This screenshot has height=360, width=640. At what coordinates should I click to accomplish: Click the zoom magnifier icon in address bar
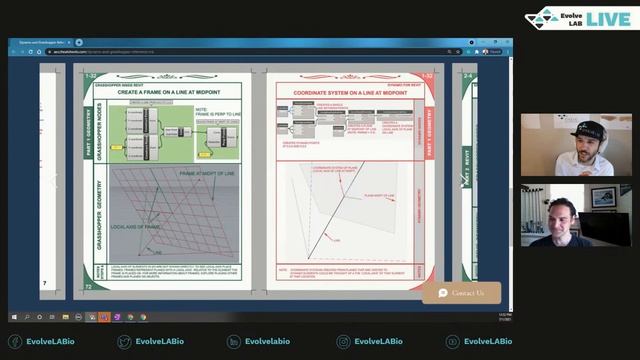(449, 52)
